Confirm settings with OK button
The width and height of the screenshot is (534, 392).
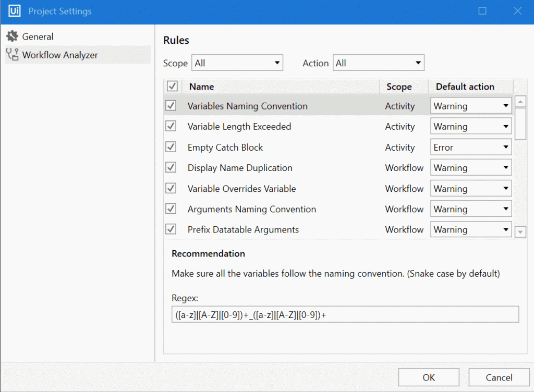click(x=429, y=377)
